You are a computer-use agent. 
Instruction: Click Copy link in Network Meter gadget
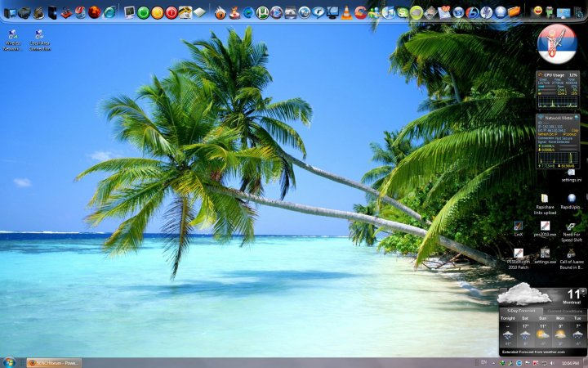click(x=575, y=130)
